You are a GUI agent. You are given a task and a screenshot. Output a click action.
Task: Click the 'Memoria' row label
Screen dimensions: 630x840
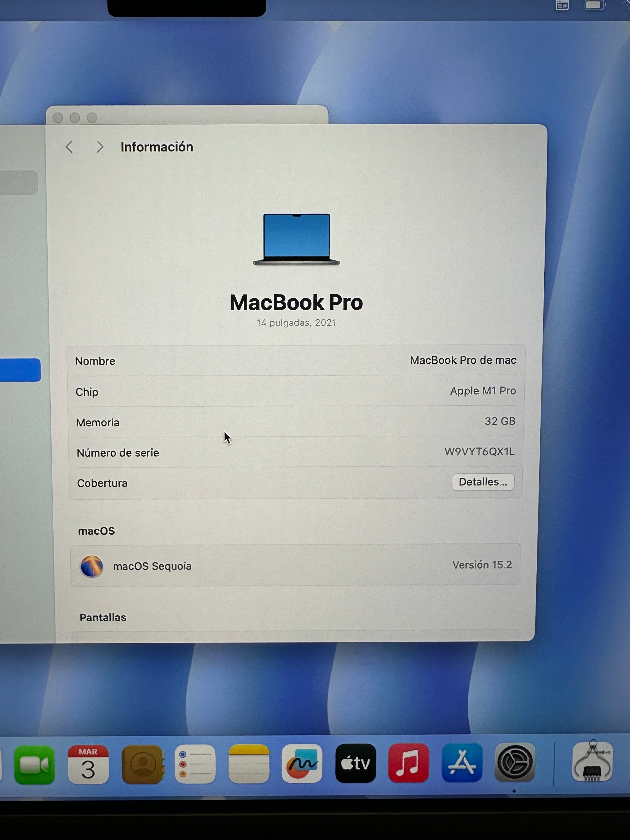pyautogui.click(x=97, y=422)
